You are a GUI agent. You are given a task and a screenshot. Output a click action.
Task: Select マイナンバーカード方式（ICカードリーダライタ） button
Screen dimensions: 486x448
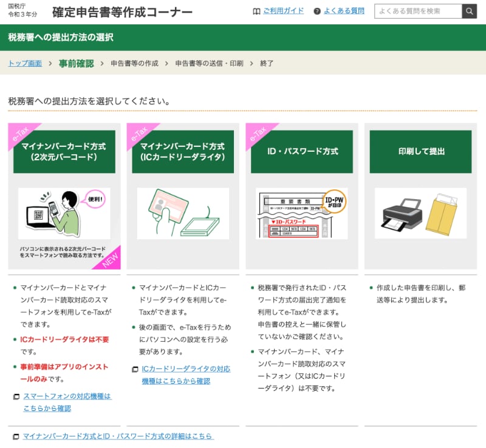(x=183, y=152)
